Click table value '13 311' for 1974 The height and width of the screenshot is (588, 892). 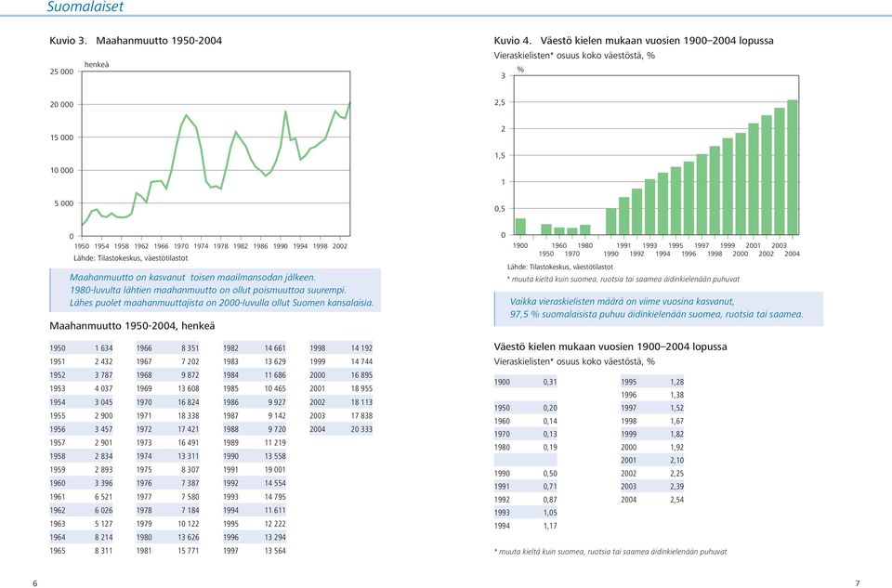(x=189, y=456)
